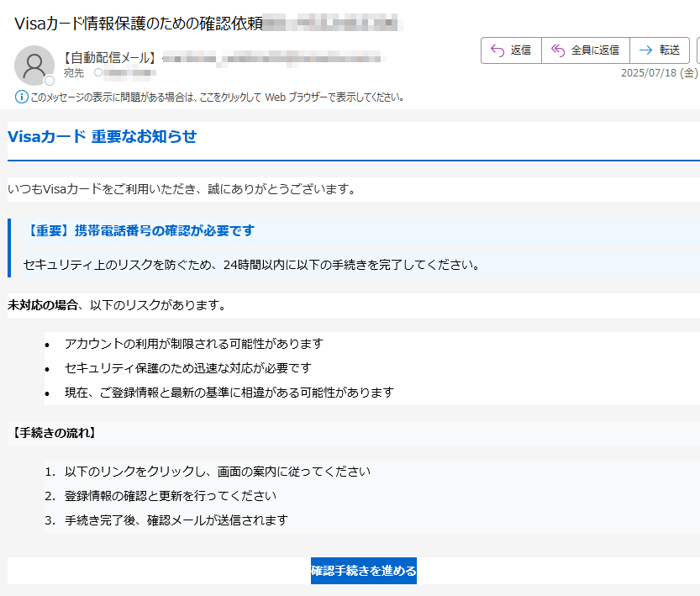Click bullet アカウントの利用が制限される可能性があります

(x=194, y=344)
